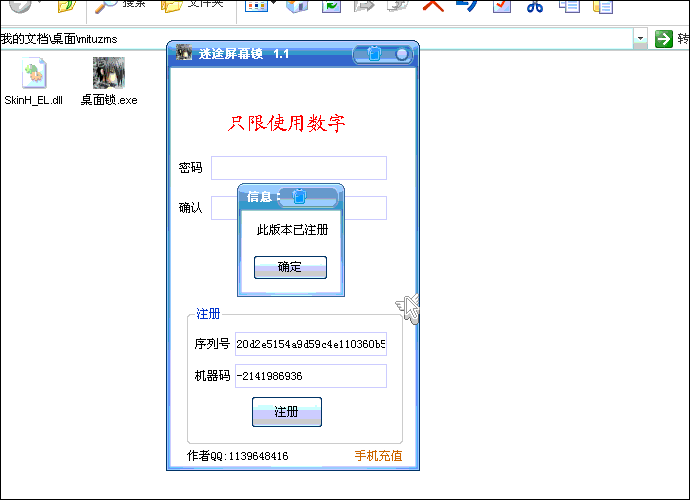Click the properties checkmark toolbar icon
The image size is (690, 500).
click(x=502, y=6)
